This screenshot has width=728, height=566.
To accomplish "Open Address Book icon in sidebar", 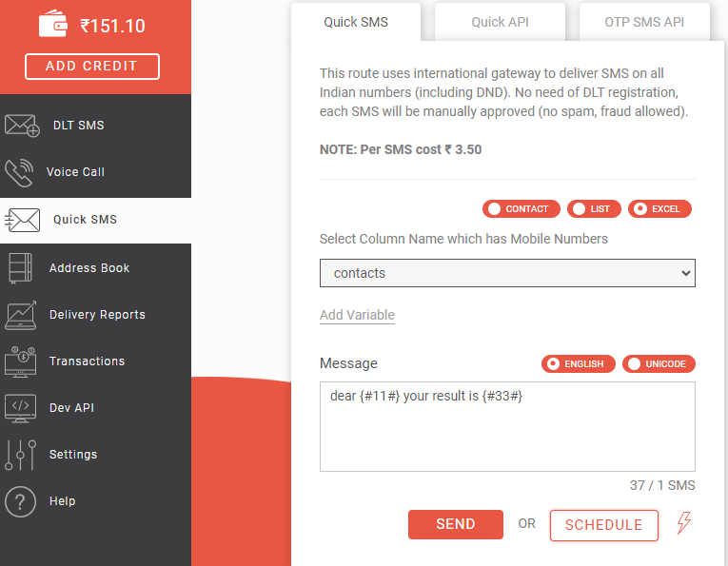I will click(x=20, y=268).
